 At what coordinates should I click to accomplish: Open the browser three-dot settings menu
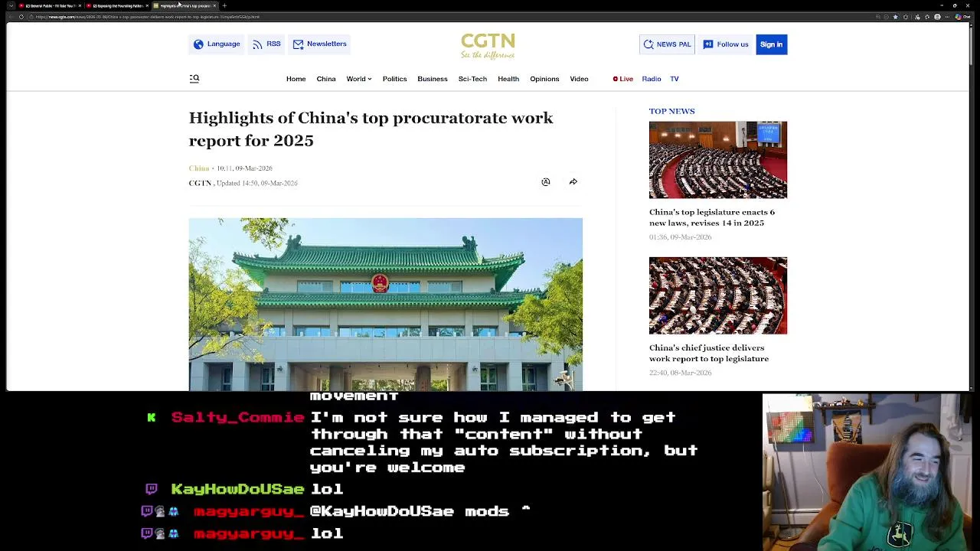[948, 17]
